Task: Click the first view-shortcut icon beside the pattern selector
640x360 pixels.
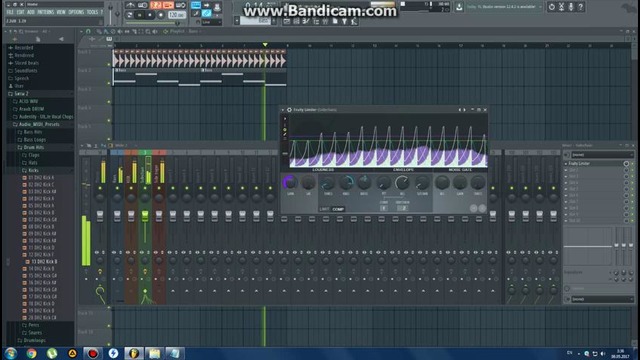Action: [x=287, y=21]
